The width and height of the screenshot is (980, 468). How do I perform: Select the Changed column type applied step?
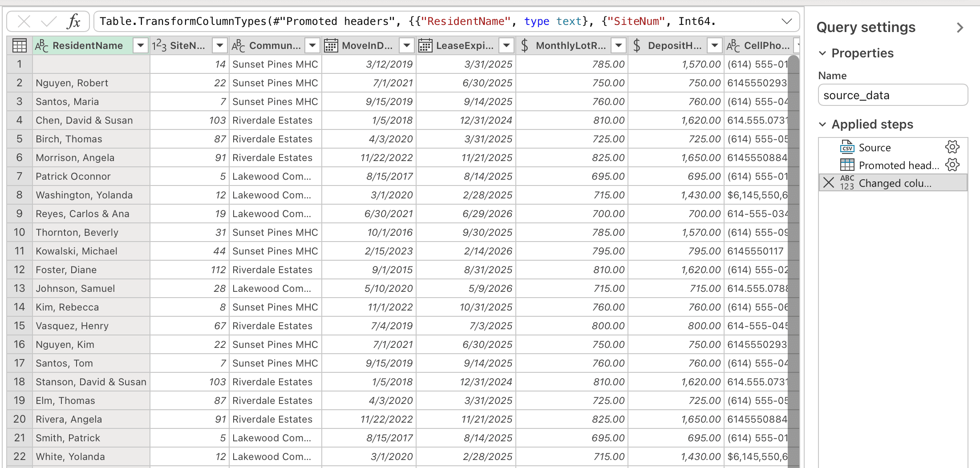coord(893,182)
